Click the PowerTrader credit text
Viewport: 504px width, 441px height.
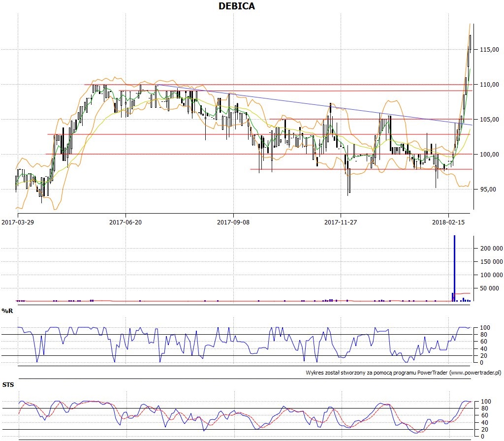point(403,373)
